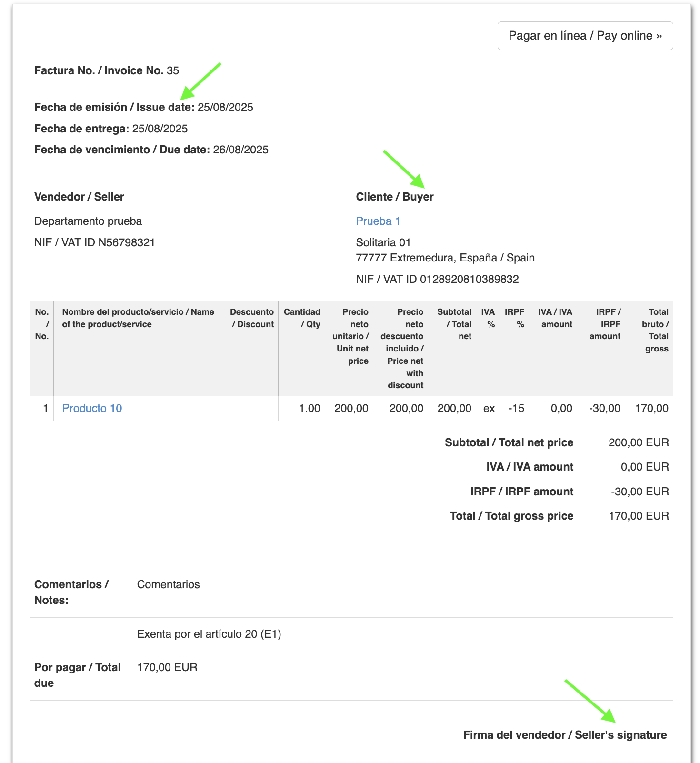Select buyer VAT ID 0128920810389832
Image resolution: width=700 pixels, height=763 pixels.
[x=469, y=279]
